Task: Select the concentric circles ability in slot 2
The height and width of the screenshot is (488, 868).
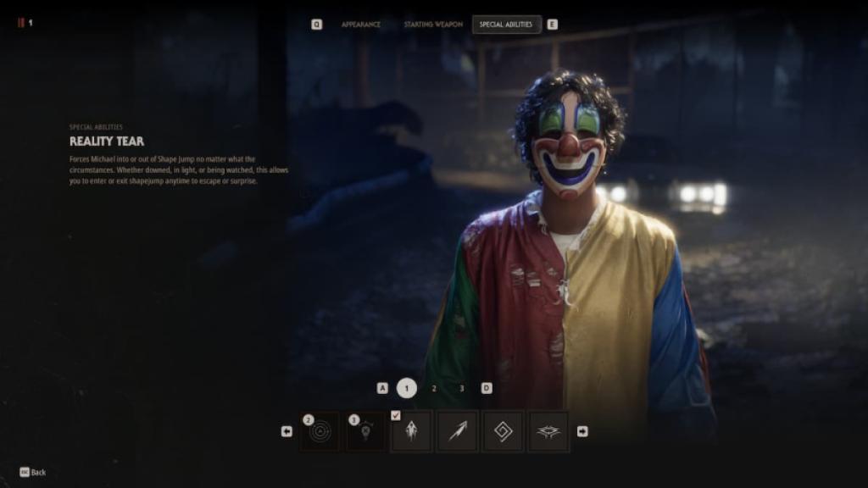Action: pyautogui.click(x=320, y=431)
